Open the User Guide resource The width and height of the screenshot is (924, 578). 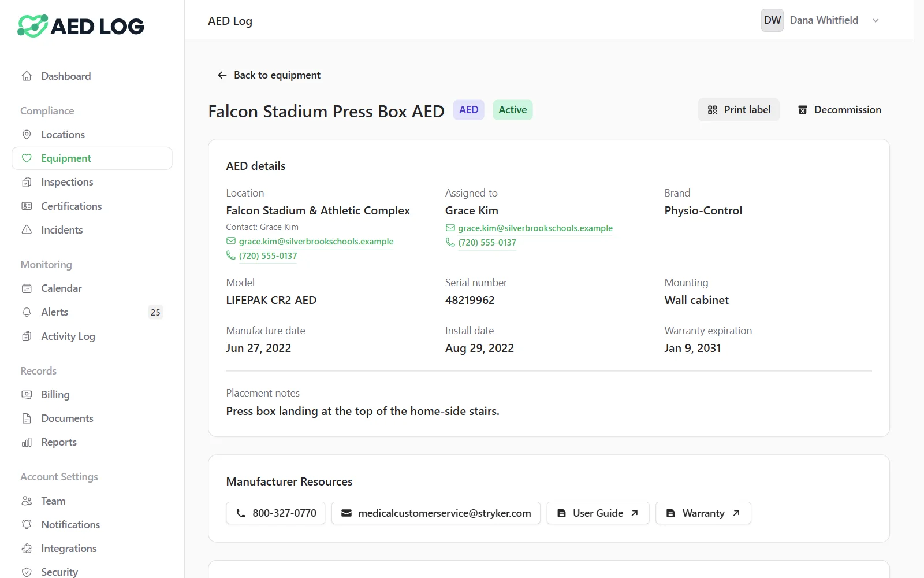pyautogui.click(x=598, y=513)
